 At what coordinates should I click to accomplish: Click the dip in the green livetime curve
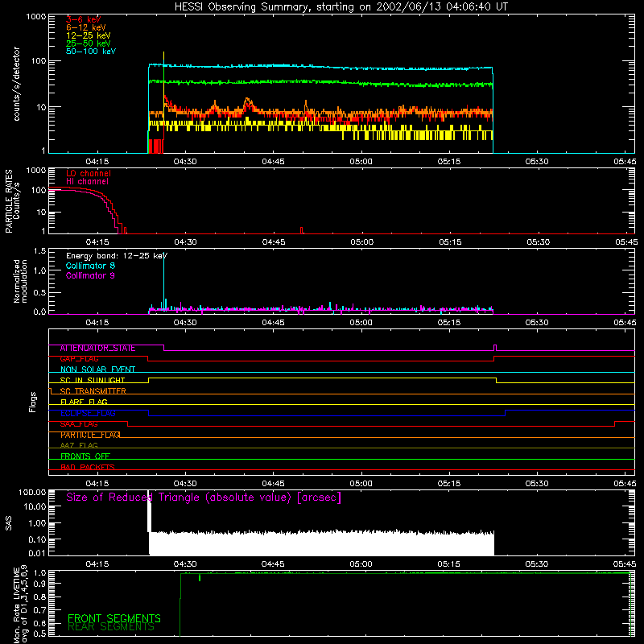pyautogui.click(x=200, y=577)
